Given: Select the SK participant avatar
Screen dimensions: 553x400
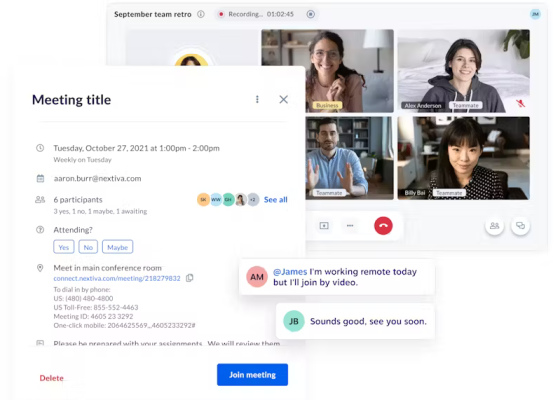Looking at the screenshot, I should (203, 200).
